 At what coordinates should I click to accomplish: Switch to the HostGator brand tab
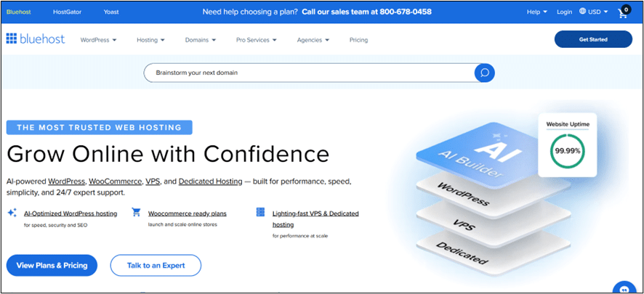pyautogui.click(x=67, y=12)
